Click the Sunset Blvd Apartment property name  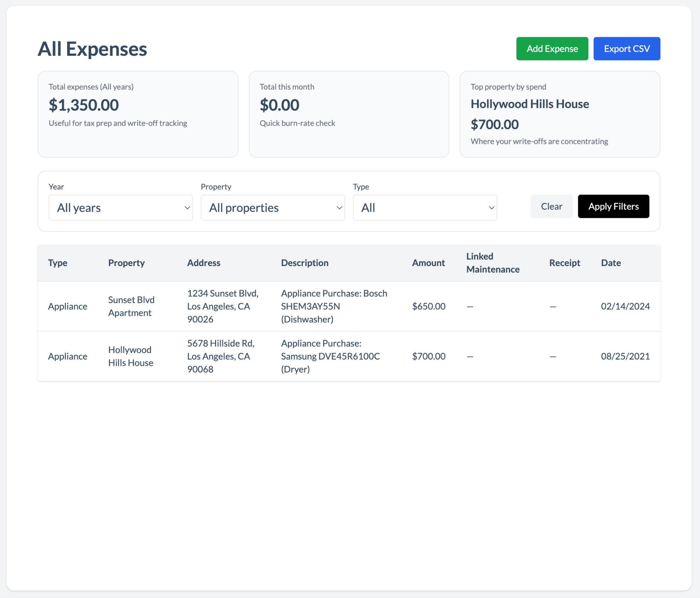click(131, 306)
